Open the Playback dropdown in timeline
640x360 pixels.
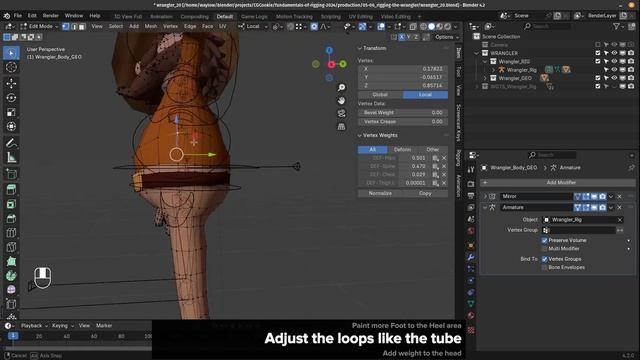pyautogui.click(x=34, y=326)
